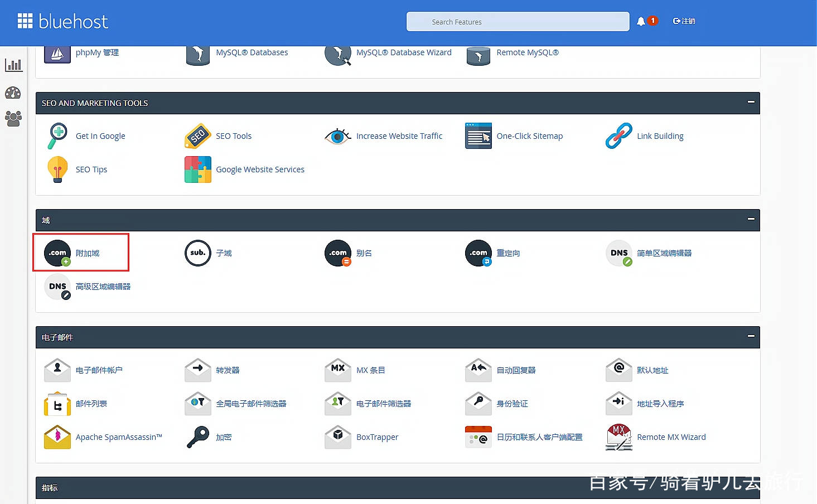Open the 身份验证 link
Screen dimensions: 817x504
(512, 404)
